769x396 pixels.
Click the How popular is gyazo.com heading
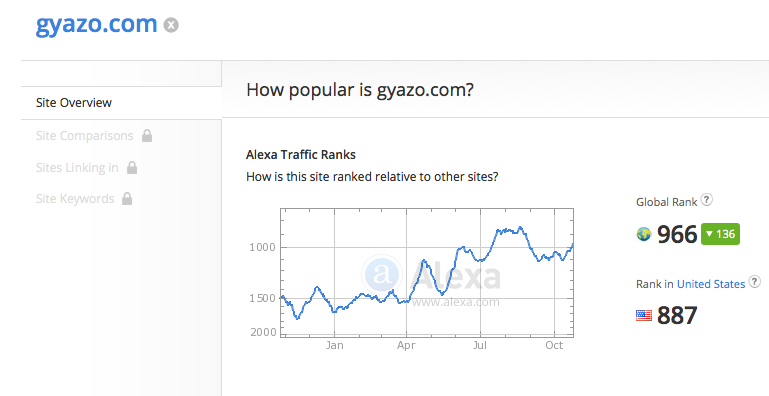click(x=360, y=90)
